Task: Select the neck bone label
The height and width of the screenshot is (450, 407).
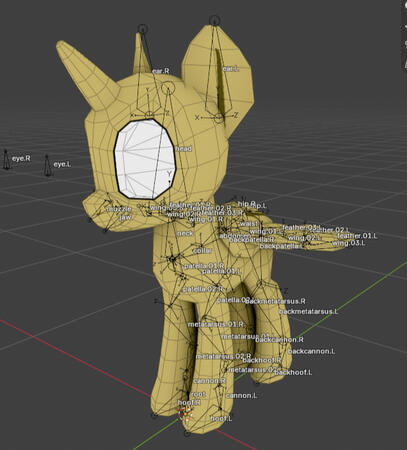Action: click(x=185, y=233)
